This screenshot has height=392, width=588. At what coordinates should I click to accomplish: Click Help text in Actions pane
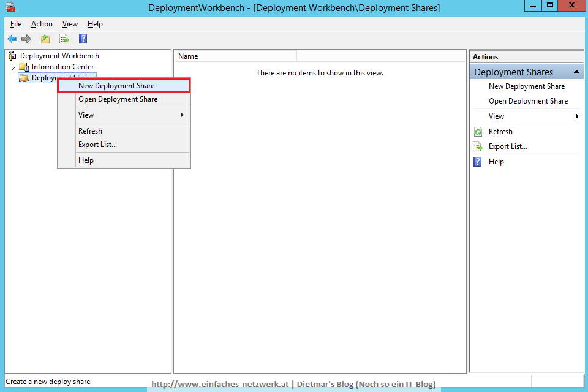(496, 162)
